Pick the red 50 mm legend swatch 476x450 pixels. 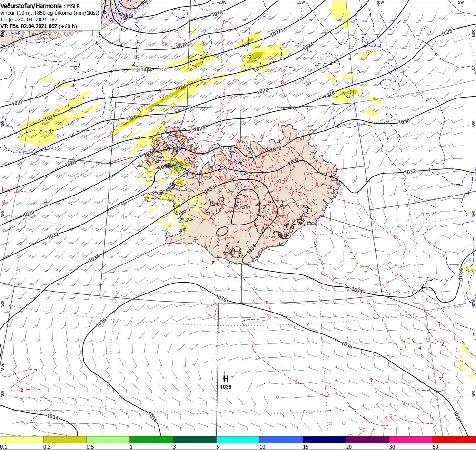click(x=454, y=440)
